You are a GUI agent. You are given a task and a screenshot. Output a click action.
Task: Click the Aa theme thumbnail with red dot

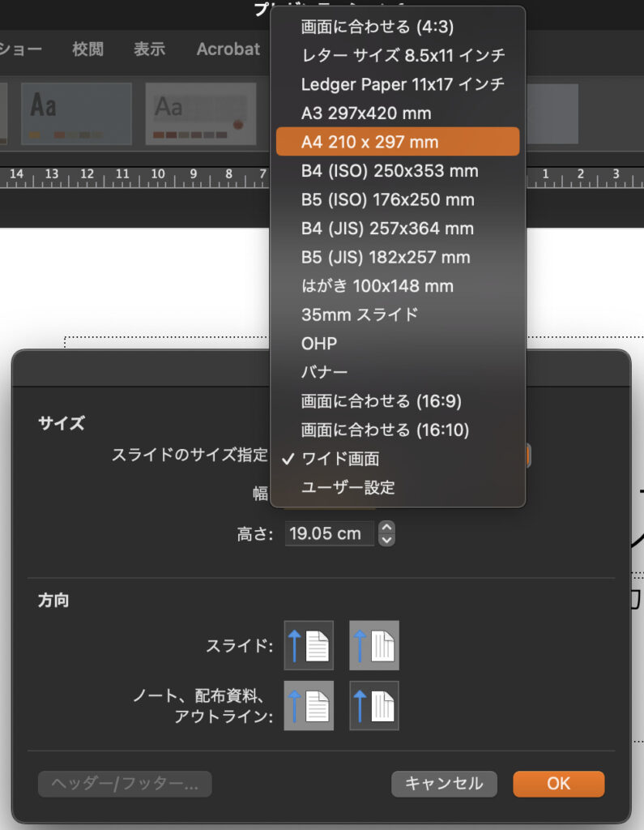[201, 113]
